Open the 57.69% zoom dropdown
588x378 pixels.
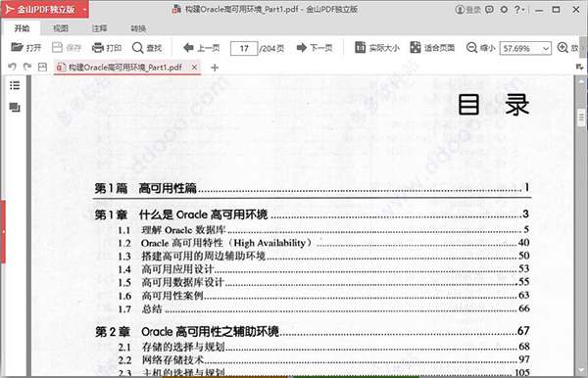click(x=546, y=48)
